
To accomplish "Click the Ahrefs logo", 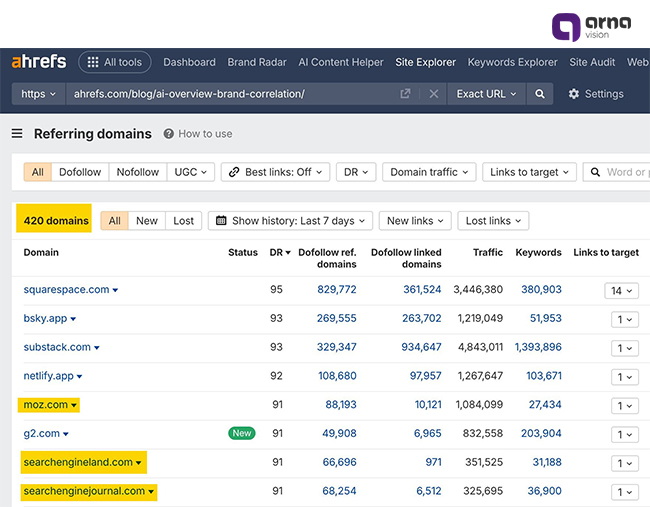I will (x=39, y=62).
